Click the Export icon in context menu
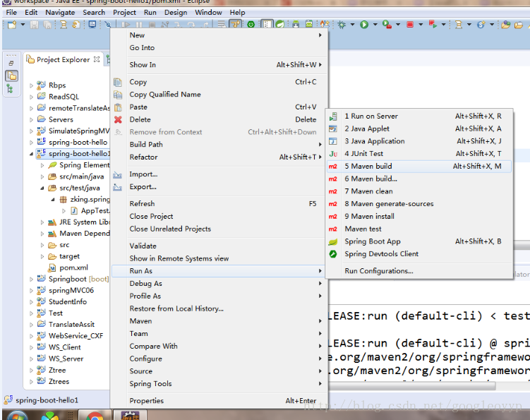The width and height of the screenshot is (530, 420). [x=117, y=187]
